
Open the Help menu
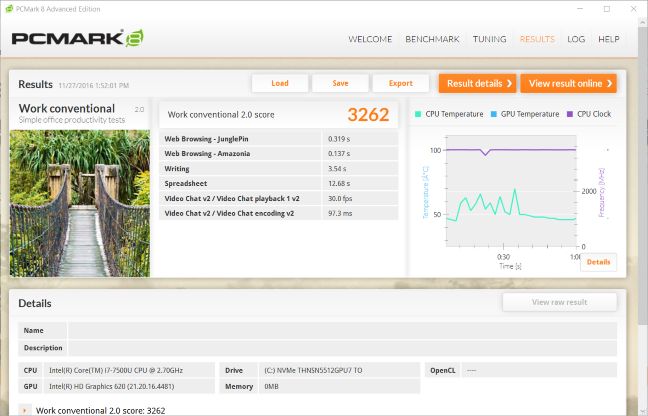[608, 39]
